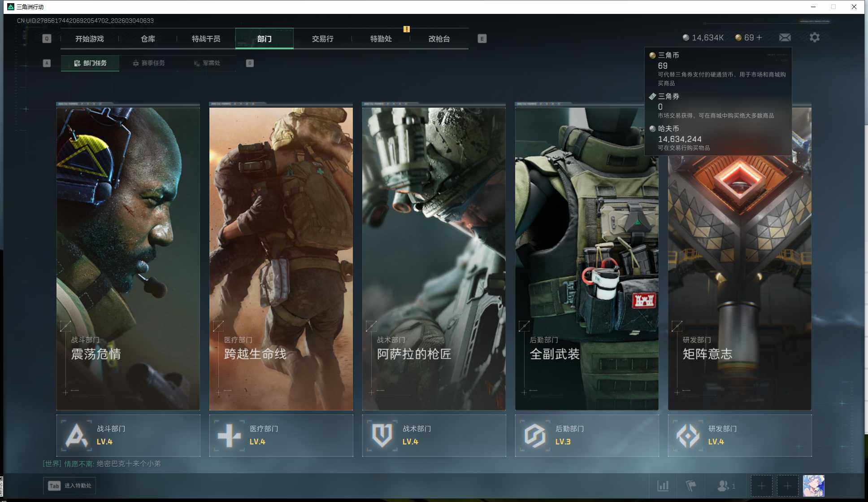868x502 pixels.
Task: Open the 交易行 tab
Action: click(322, 39)
